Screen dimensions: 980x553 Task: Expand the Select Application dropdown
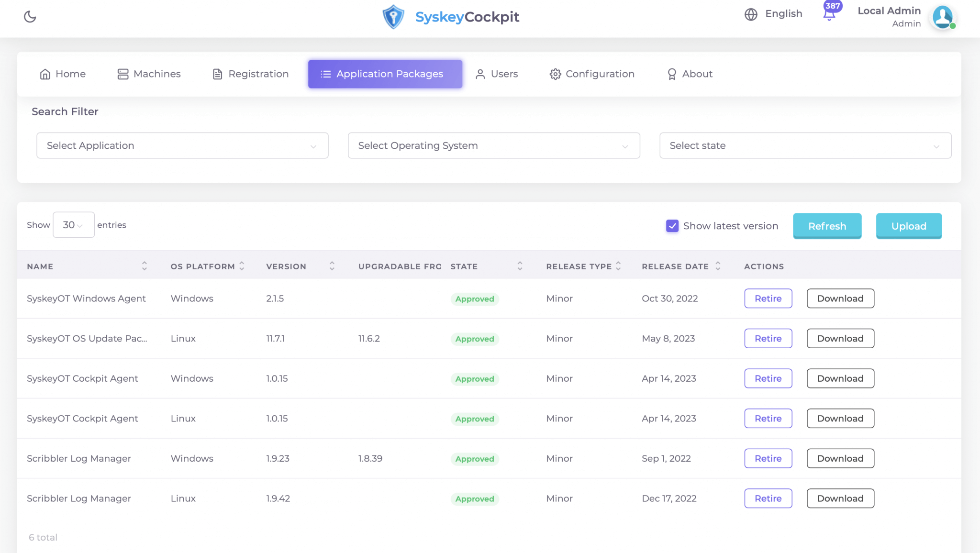[x=182, y=145]
